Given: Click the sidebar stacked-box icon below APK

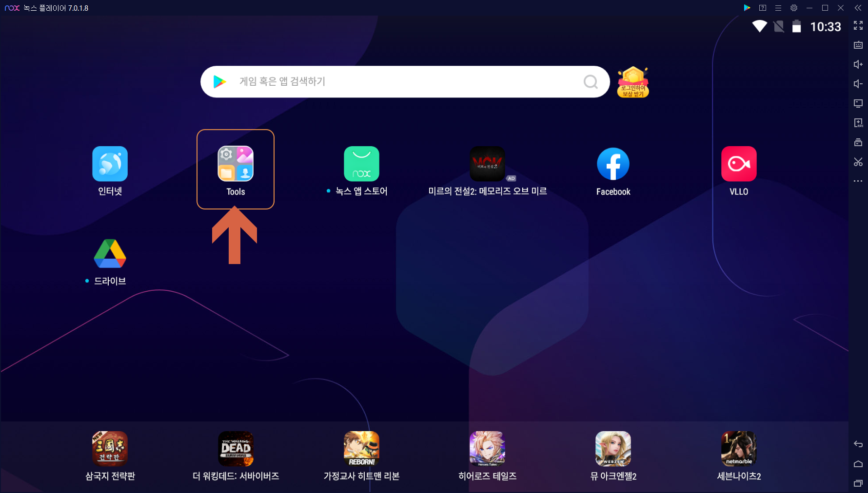Looking at the screenshot, I should 858,142.
